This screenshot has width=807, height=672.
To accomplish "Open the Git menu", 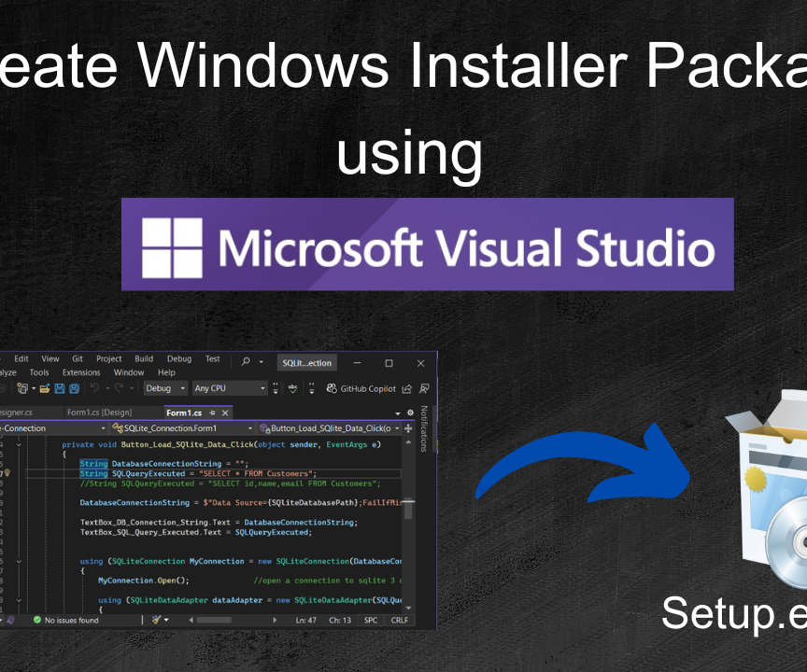I will 78,359.
